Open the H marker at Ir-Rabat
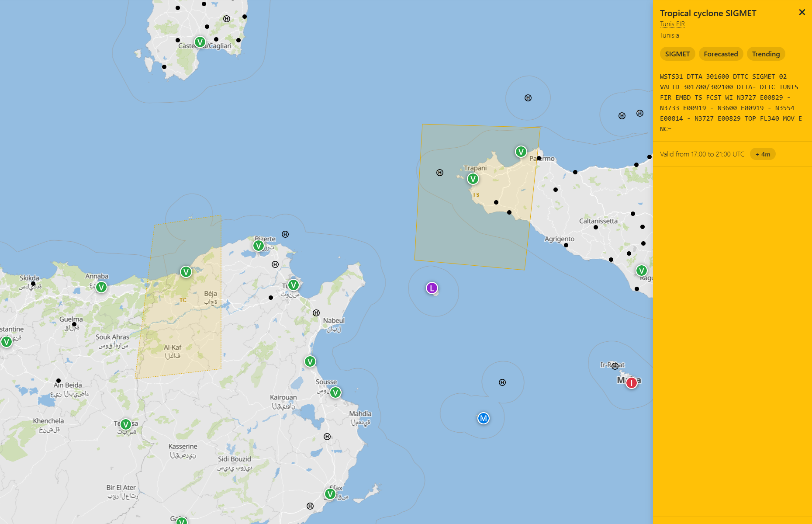 pos(615,366)
